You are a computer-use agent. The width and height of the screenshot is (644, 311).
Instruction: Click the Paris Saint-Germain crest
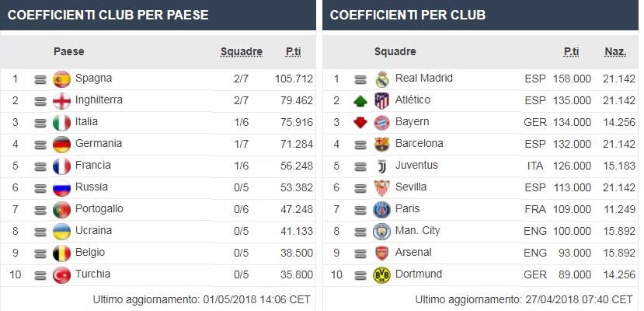381,209
